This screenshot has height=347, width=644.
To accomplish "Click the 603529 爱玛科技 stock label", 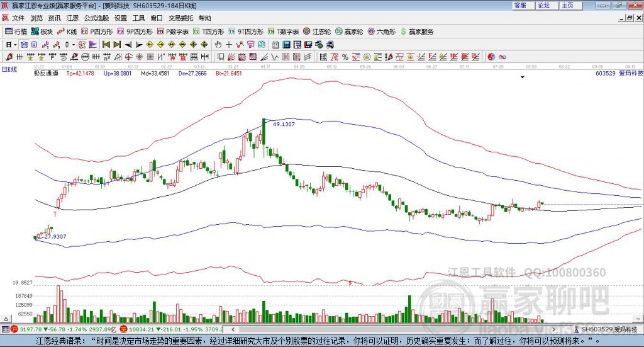I will coord(619,73).
